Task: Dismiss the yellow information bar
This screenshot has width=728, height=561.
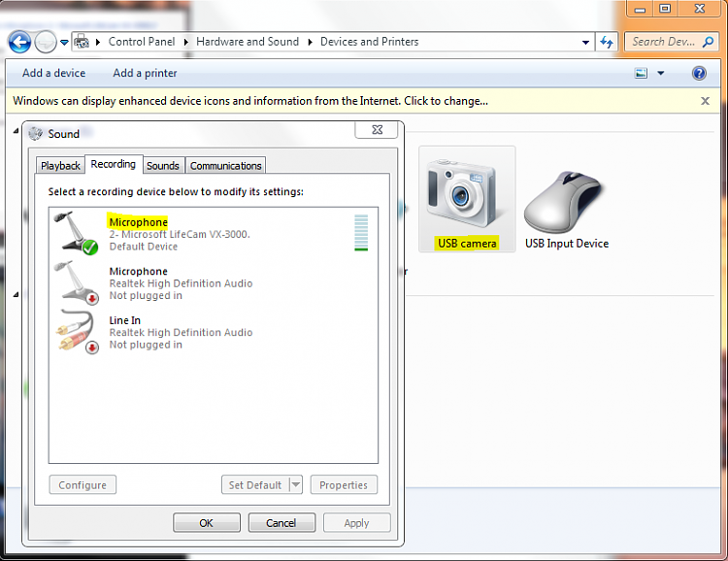Action: (705, 101)
